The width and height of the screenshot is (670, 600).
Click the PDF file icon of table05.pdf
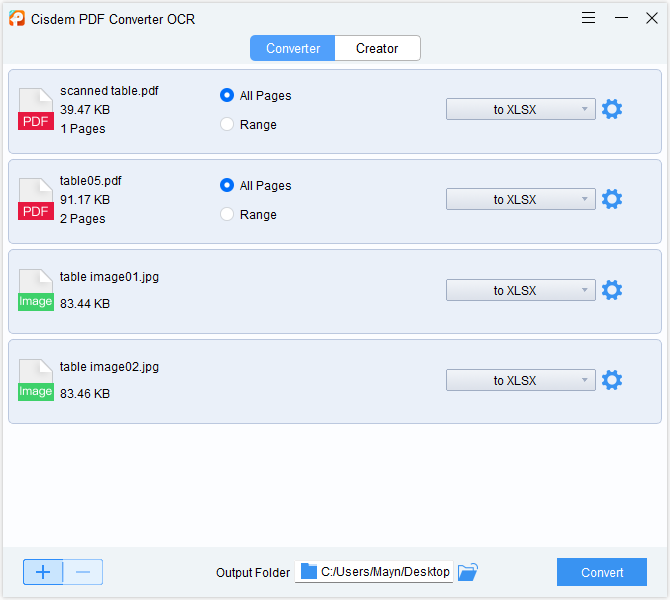tap(36, 199)
